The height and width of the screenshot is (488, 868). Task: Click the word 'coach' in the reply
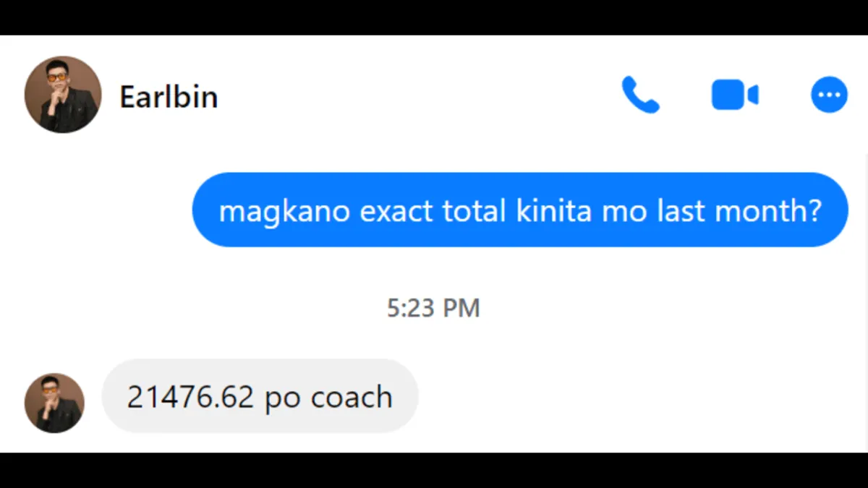point(352,397)
